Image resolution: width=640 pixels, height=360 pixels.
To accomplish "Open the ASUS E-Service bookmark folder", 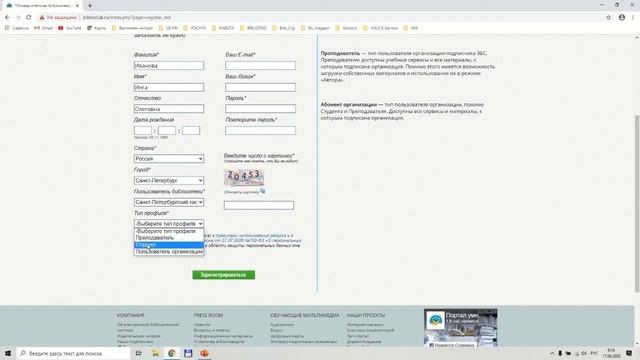I will click(380, 28).
